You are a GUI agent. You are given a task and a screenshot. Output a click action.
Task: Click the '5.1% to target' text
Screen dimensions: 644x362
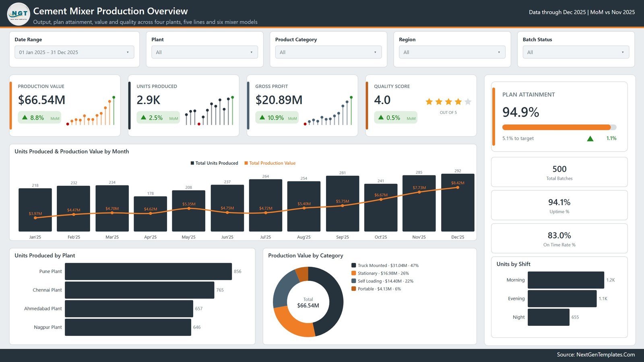pyautogui.click(x=518, y=138)
